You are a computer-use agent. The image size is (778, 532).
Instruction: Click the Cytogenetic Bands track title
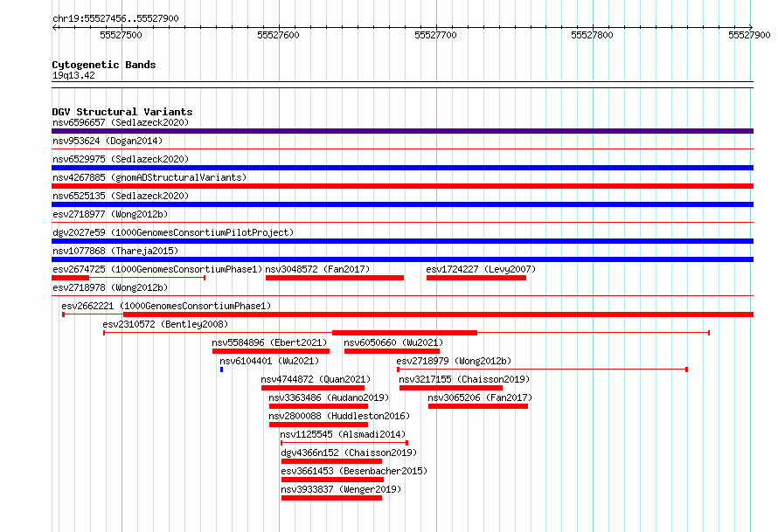(x=104, y=65)
